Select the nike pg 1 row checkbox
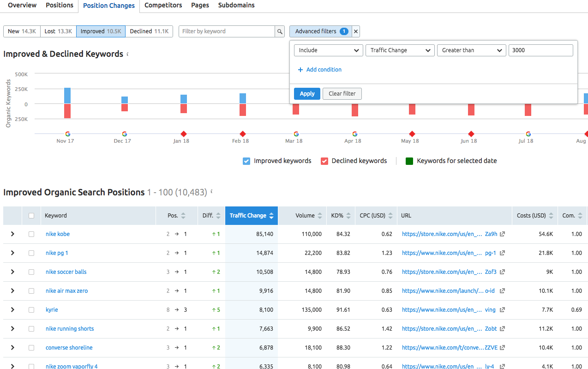This screenshot has width=588, height=369. 31,253
